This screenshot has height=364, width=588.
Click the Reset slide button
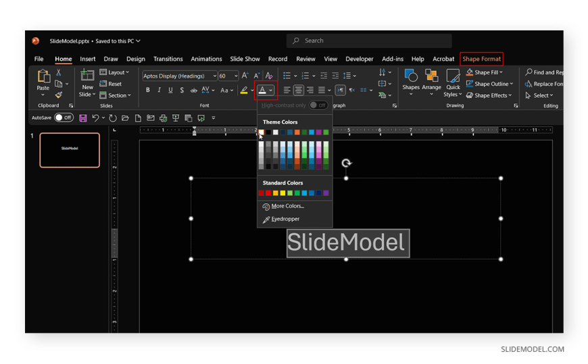(111, 84)
